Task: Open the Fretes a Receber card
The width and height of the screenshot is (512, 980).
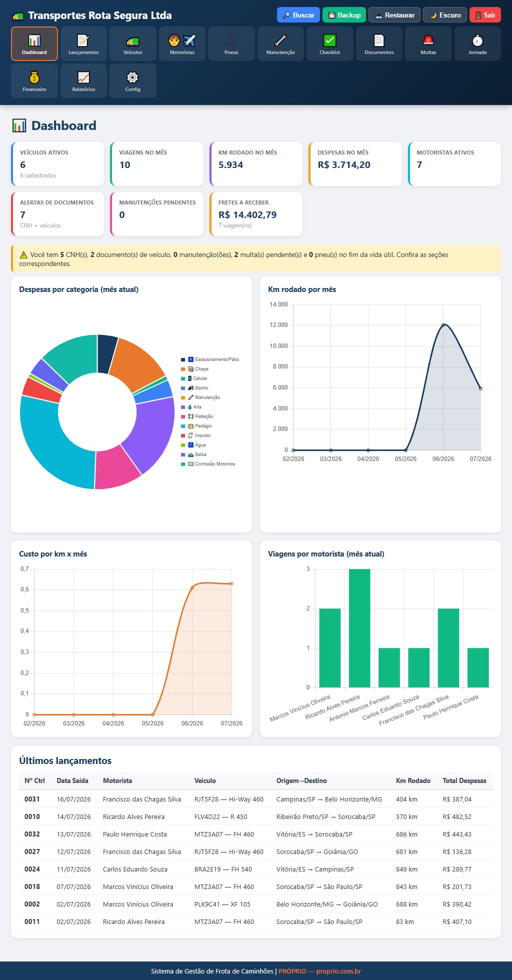Action: (256, 214)
